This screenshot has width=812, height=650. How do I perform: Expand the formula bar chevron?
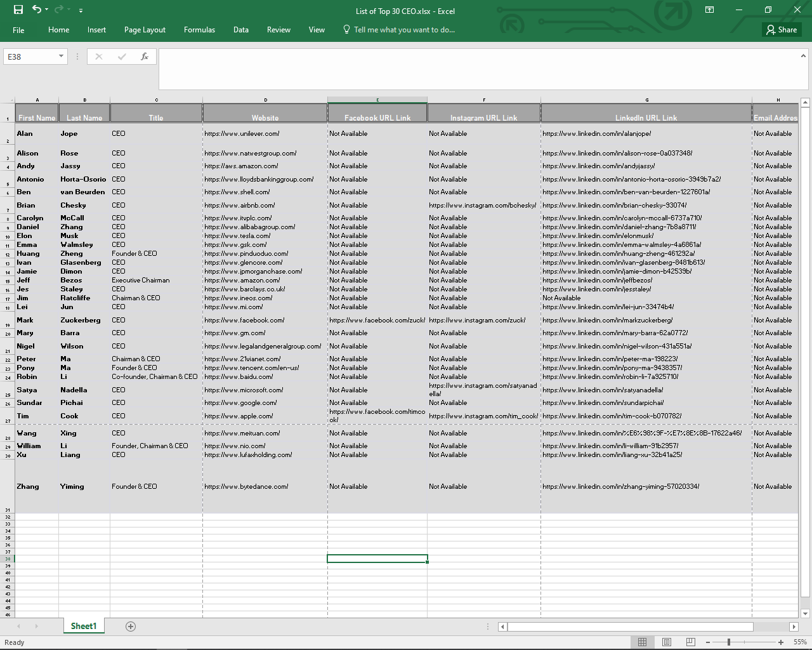coord(804,56)
